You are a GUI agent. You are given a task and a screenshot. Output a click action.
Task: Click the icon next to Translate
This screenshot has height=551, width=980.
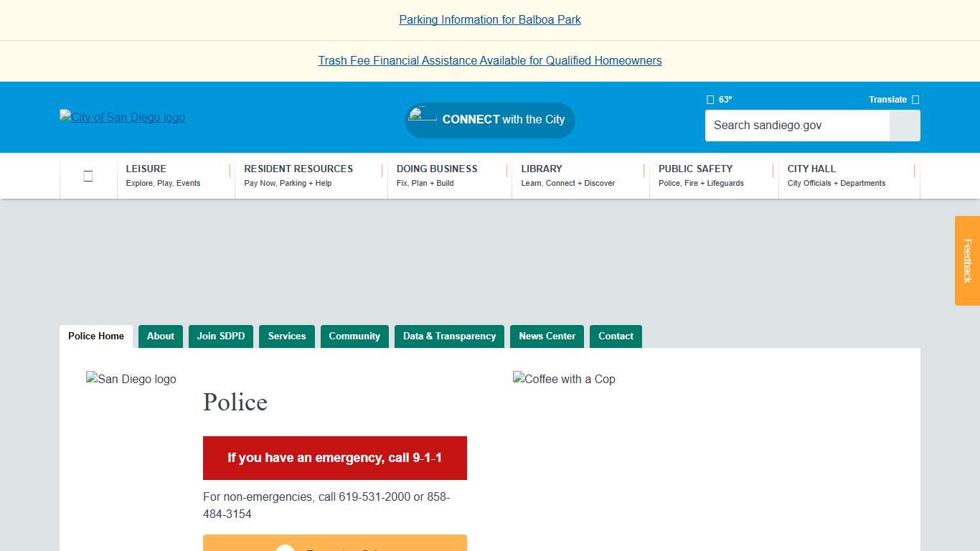tap(914, 99)
